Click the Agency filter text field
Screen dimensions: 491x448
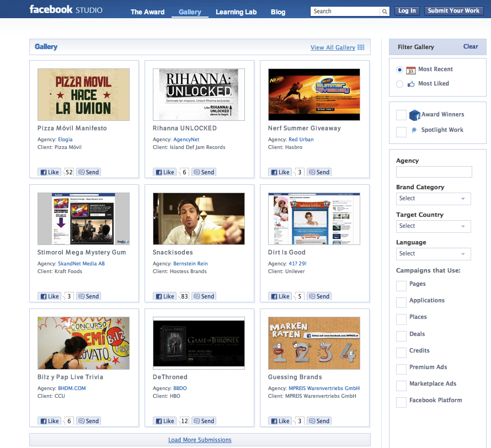tap(434, 172)
